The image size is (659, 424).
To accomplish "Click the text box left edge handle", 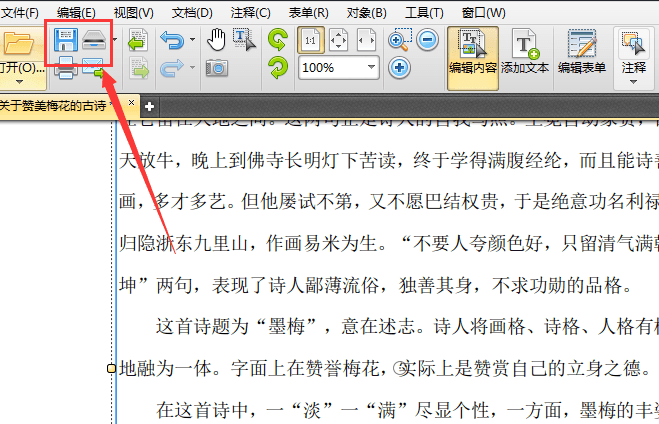I will [x=111, y=369].
